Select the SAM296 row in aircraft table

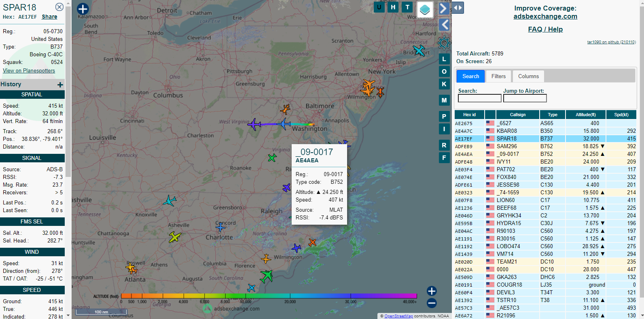click(545, 147)
